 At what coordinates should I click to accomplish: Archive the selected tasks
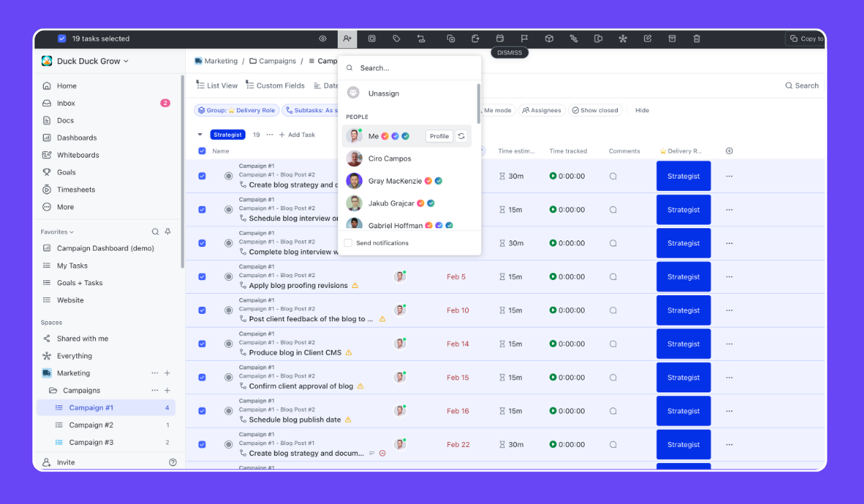click(x=672, y=38)
